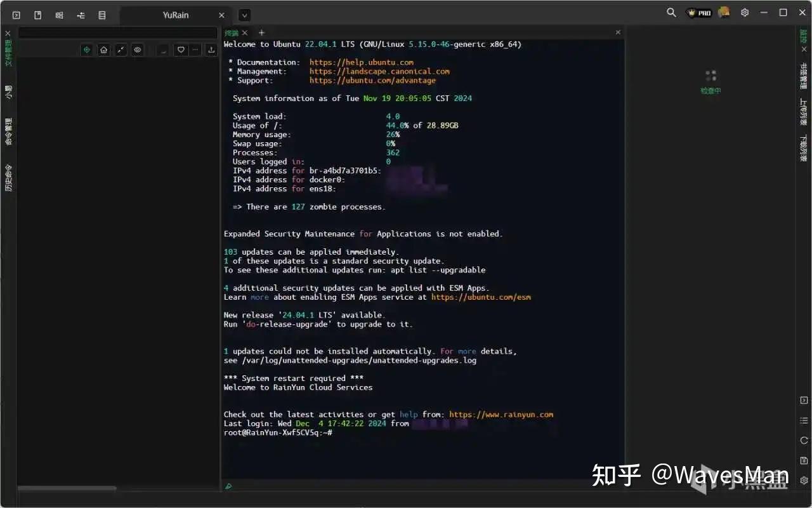Click the tree branch icon in top toolbar
This screenshot has height=508, width=812.
pos(81,15)
